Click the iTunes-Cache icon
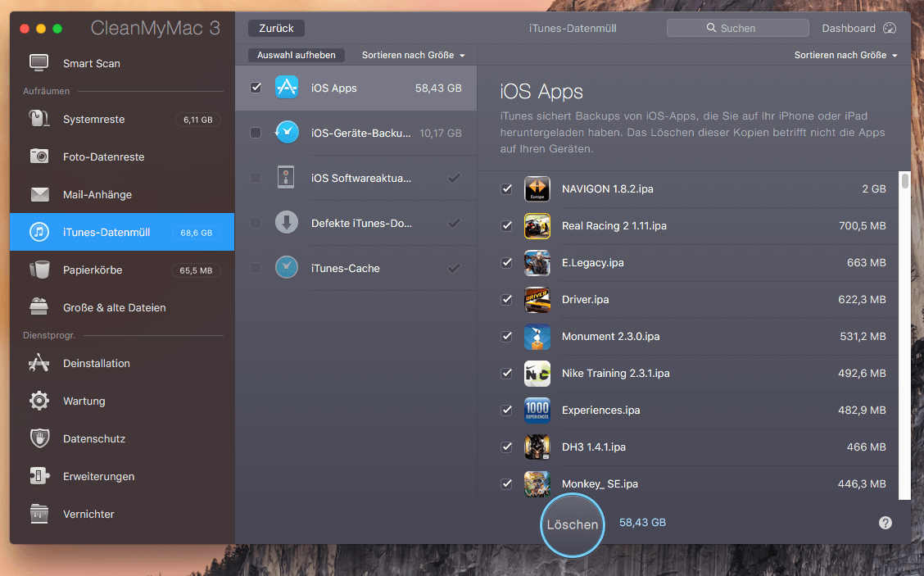Screen dimensions: 924x576 tap(287, 268)
